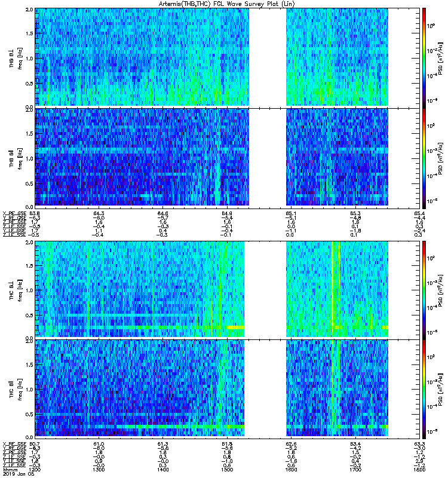Click the THC X position value 60.7

[35, 444]
